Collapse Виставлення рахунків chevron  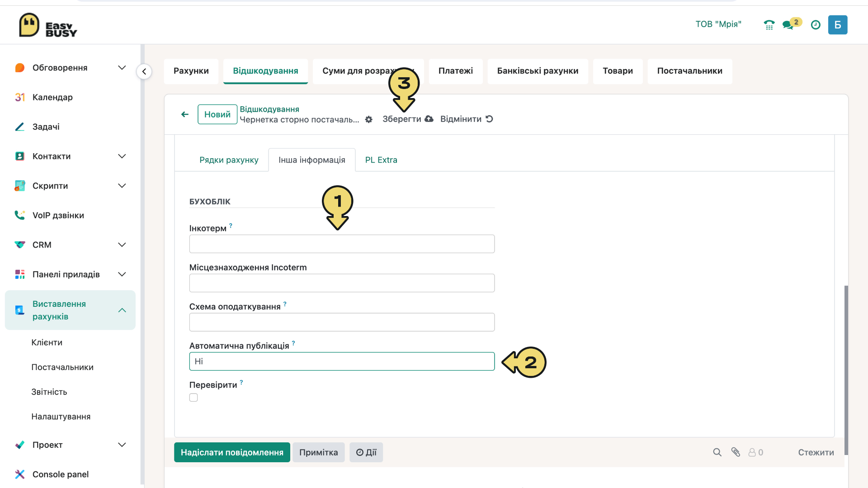tap(122, 310)
